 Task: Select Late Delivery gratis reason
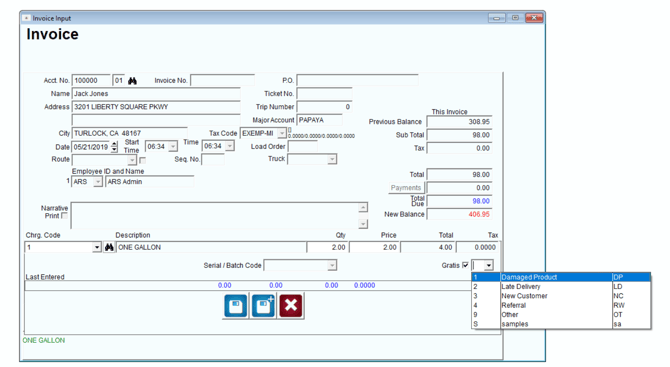[561, 287]
